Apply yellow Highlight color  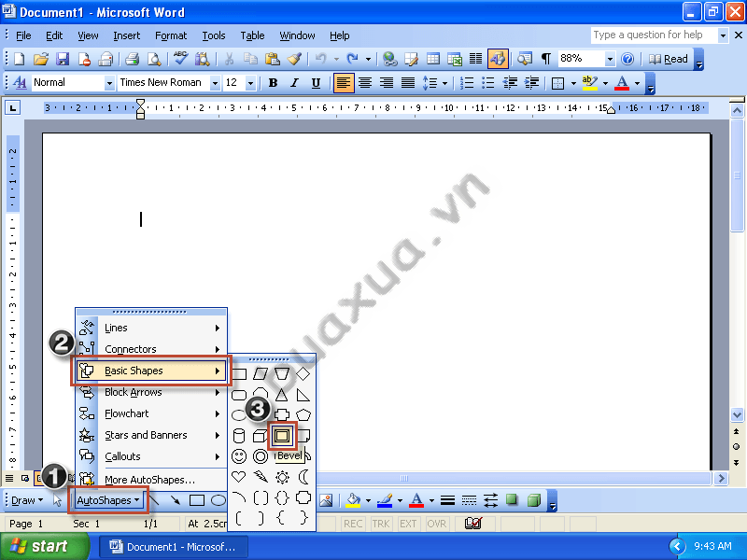click(590, 83)
